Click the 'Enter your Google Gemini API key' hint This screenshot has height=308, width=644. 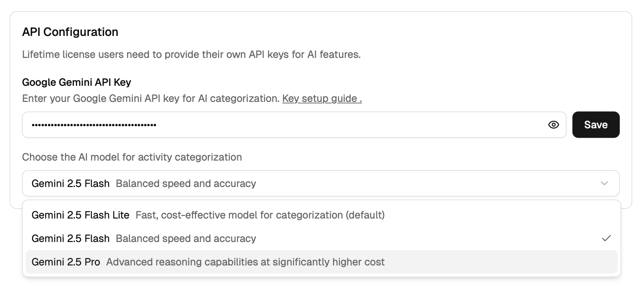(x=151, y=98)
